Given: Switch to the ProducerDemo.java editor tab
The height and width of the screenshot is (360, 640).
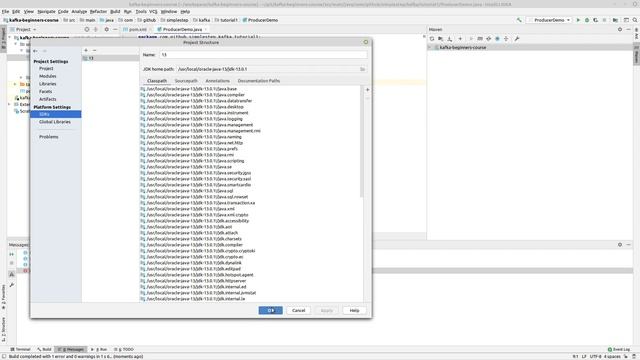Looking at the screenshot, I should [181, 29].
